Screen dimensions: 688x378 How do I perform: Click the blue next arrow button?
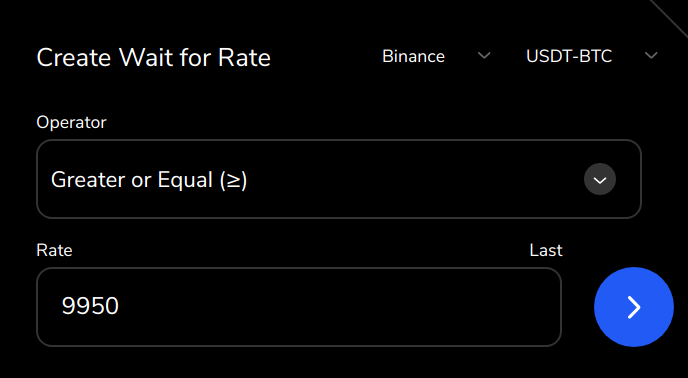pos(634,307)
